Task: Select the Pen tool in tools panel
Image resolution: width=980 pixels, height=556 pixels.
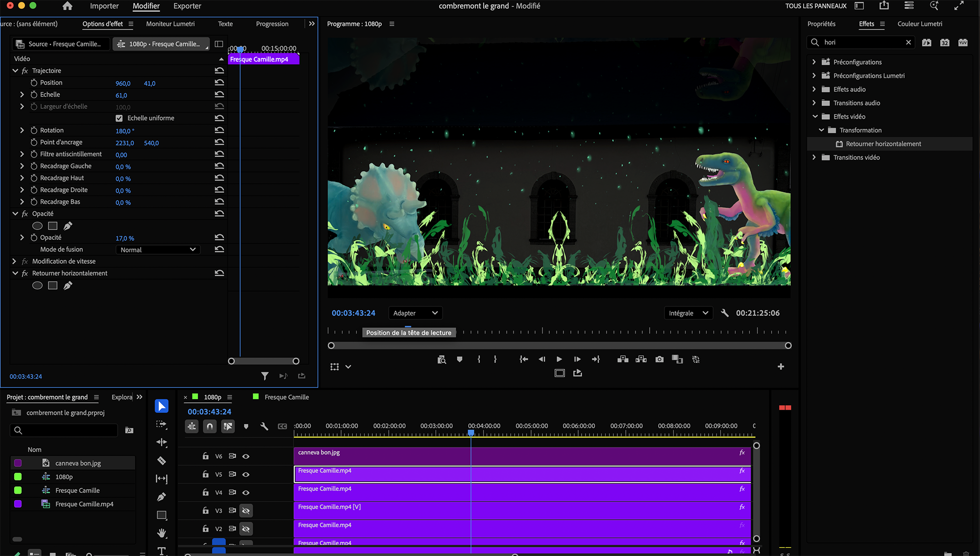Action: pos(161,497)
